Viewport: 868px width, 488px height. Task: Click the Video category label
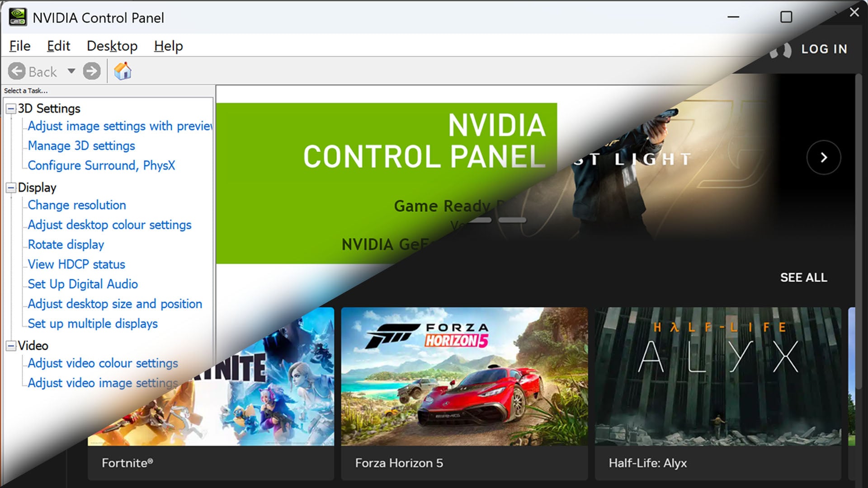click(33, 346)
